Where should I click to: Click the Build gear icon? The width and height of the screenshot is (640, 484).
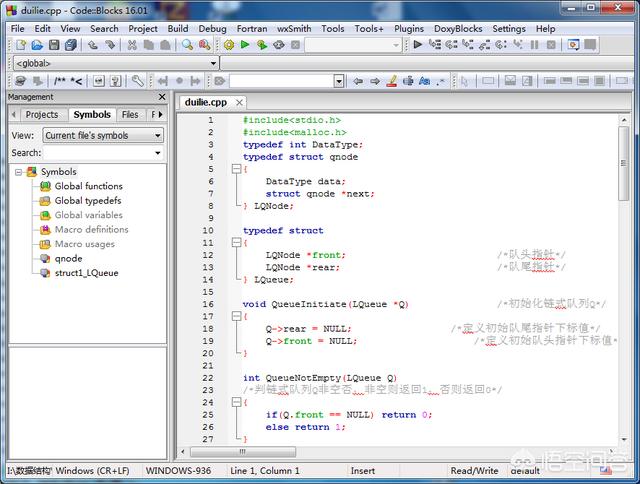point(229,45)
